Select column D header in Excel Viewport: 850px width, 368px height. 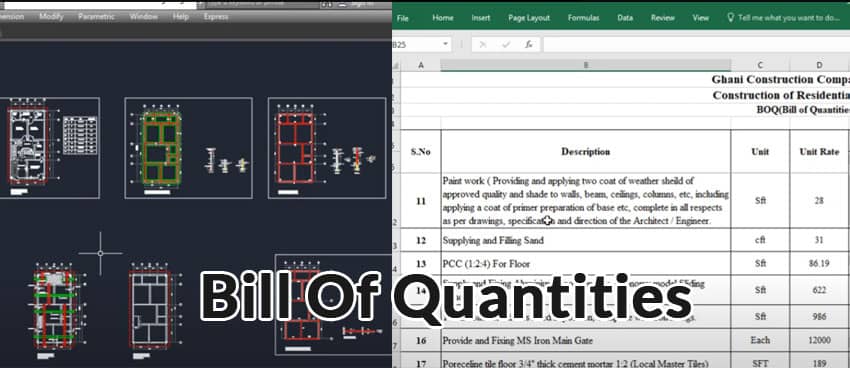[x=819, y=65]
